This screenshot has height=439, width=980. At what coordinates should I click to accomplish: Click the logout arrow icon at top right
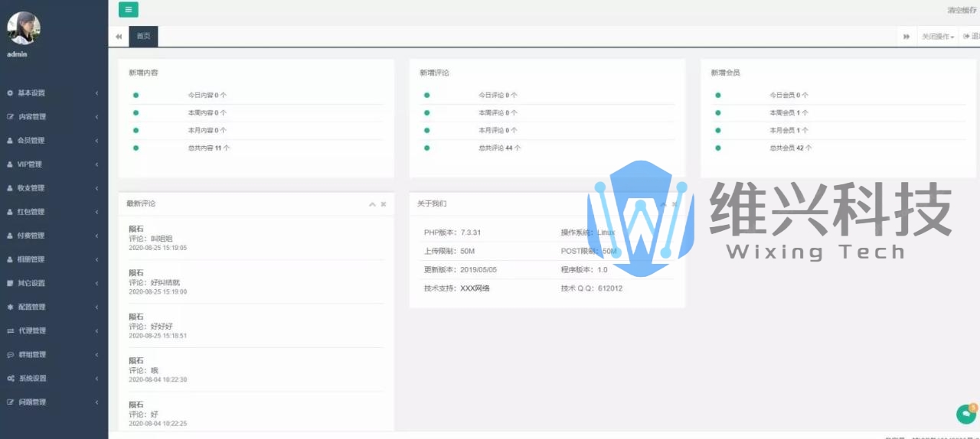tap(966, 36)
